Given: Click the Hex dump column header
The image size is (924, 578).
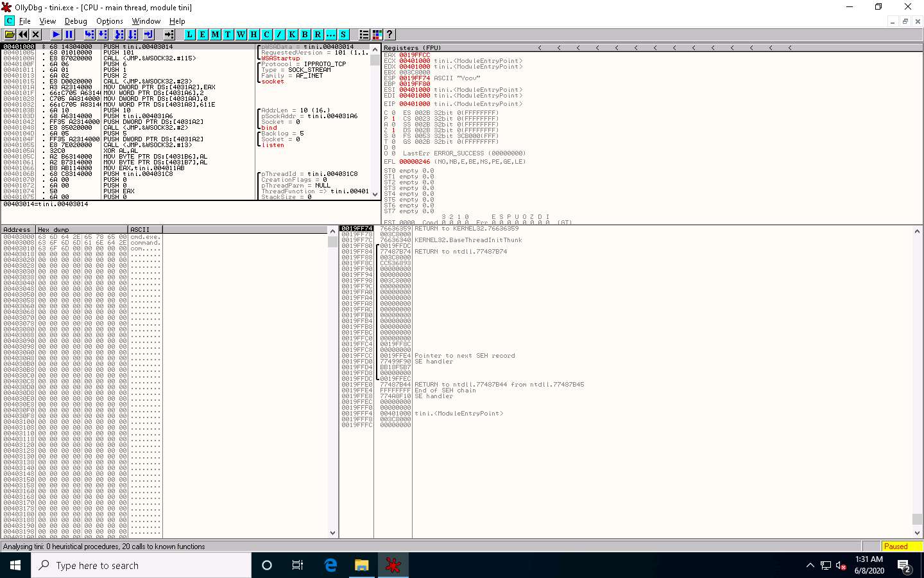Looking at the screenshot, I should point(81,229).
